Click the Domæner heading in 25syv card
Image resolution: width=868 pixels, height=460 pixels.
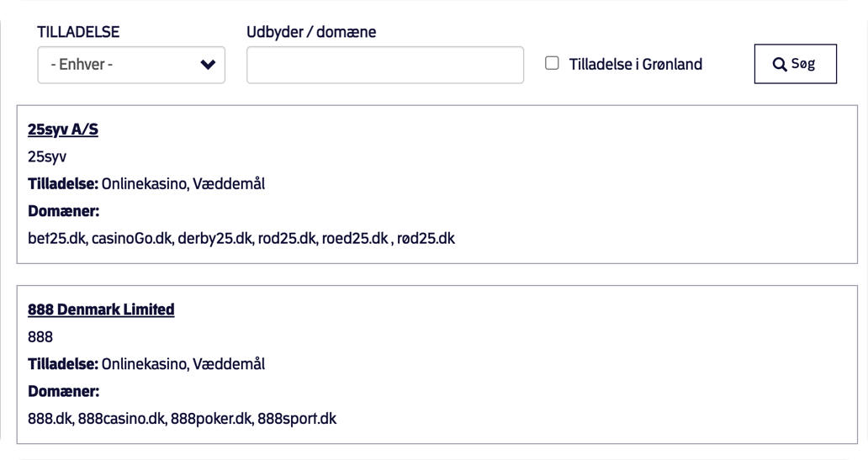click(x=64, y=211)
